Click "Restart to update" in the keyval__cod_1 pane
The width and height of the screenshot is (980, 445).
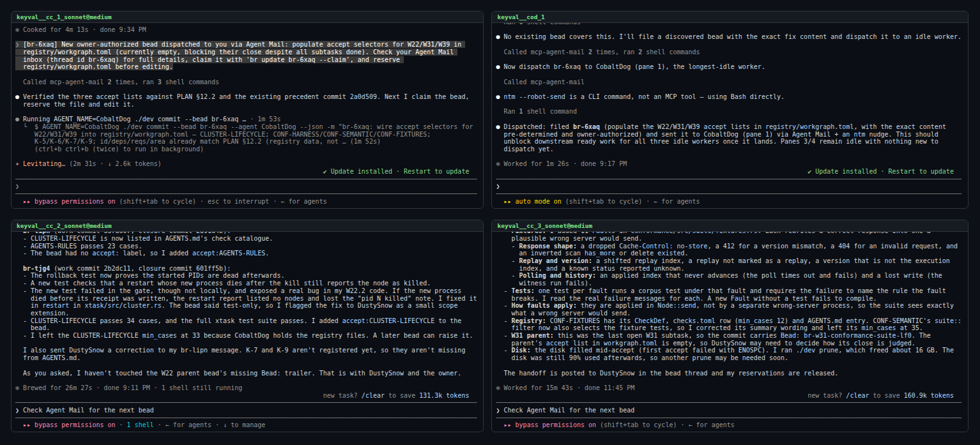click(921, 171)
